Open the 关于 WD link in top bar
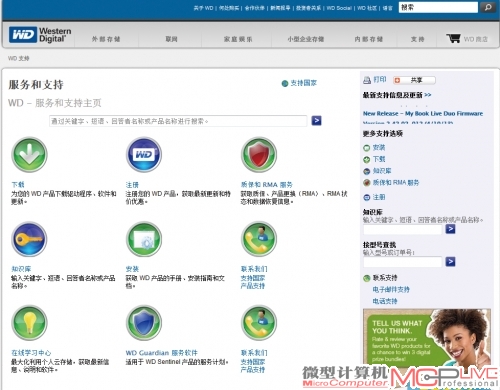The width and height of the screenshot is (500, 390). tap(203, 8)
